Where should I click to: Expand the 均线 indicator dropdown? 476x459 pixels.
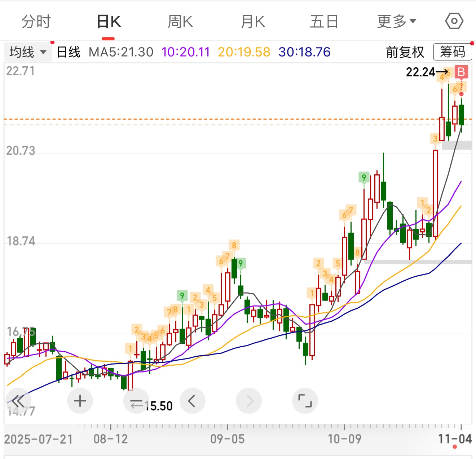click(x=28, y=52)
